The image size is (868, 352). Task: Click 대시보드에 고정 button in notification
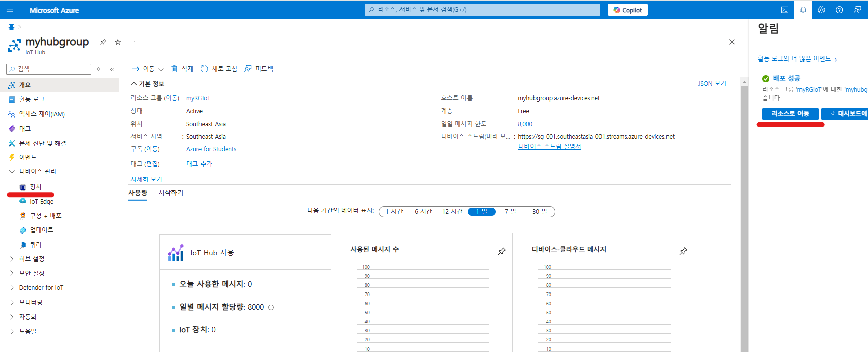coord(845,114)
